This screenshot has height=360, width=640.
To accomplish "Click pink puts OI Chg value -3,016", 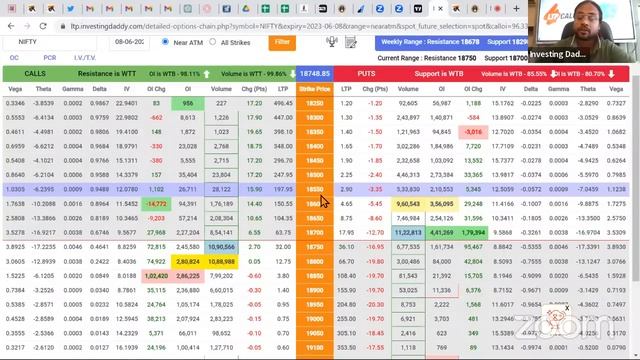I will (473, 132).
